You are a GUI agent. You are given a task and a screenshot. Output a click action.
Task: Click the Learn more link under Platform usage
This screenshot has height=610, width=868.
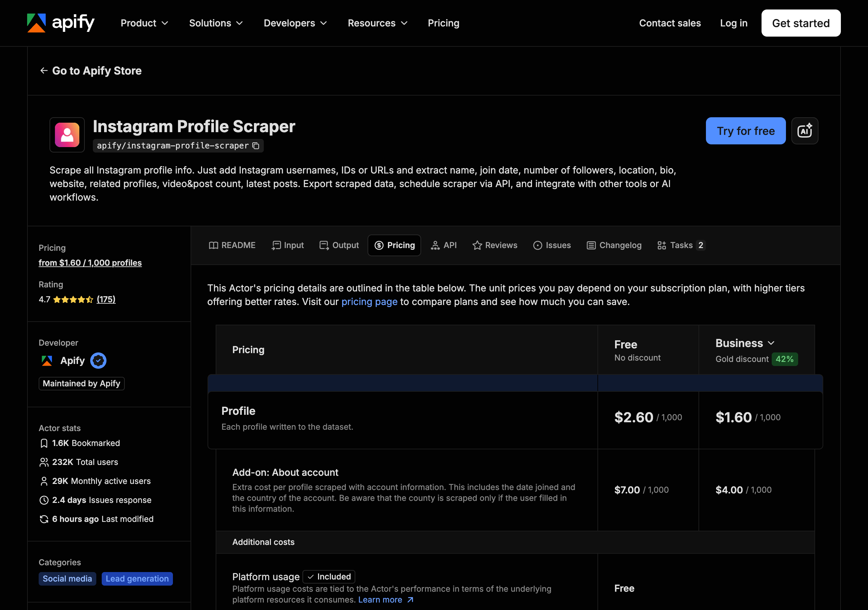[x=386, y=600]
